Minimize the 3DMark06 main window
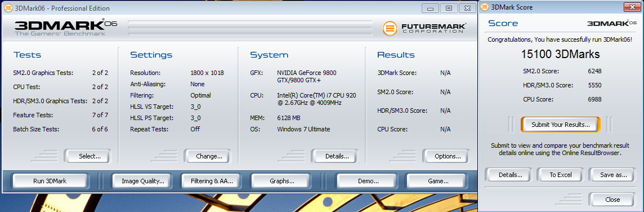The width and height of the screenshot is (644, 212). tap(431, 8)
